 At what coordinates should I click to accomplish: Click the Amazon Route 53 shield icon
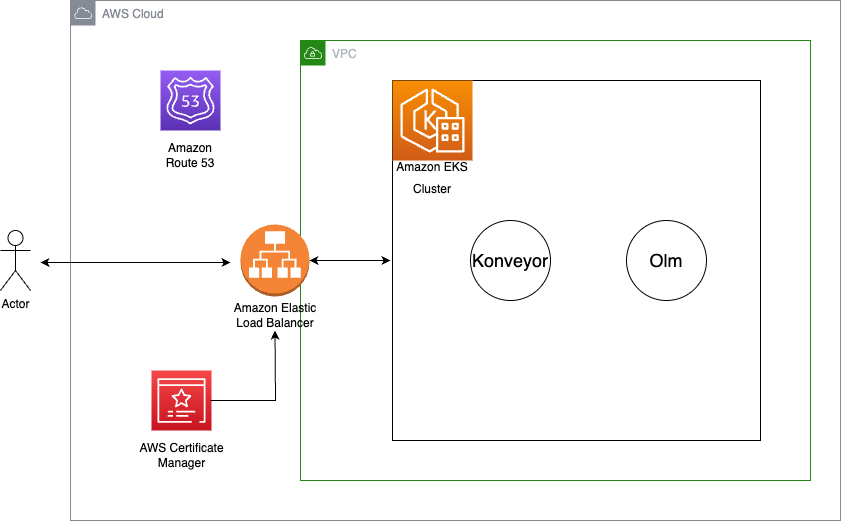point(190,100)
